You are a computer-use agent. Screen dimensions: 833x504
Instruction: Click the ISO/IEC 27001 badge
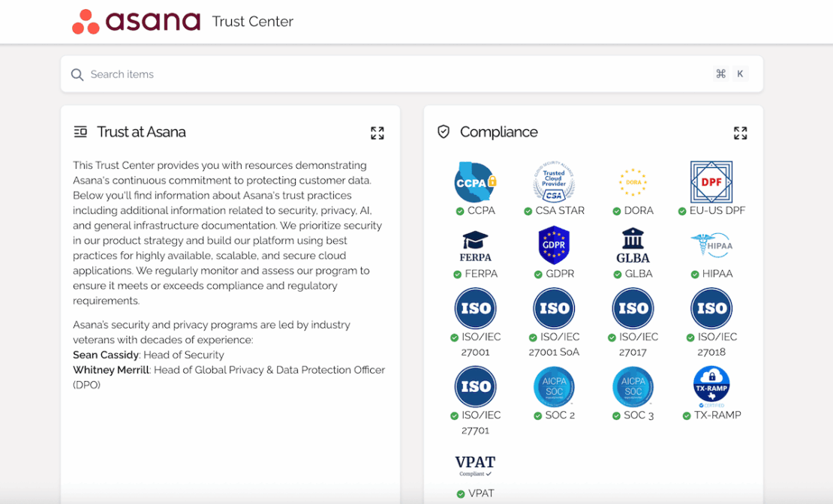474,308
